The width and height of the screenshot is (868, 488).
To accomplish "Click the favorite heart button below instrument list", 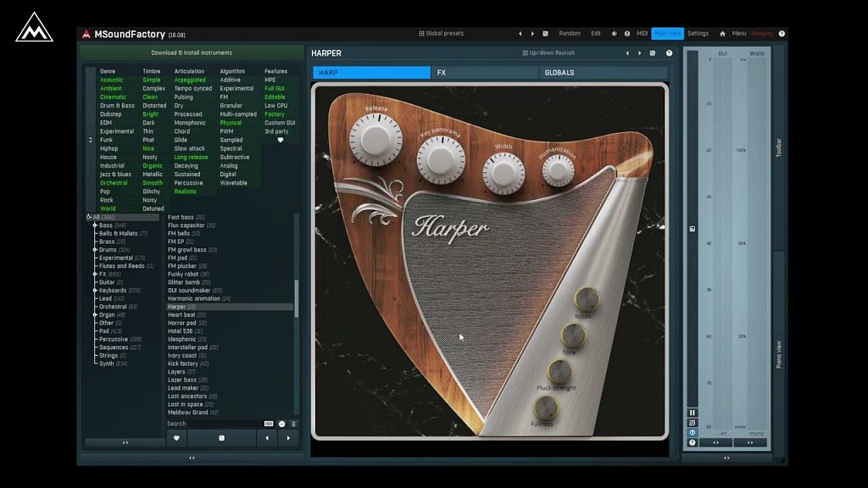I will [x=175, y=438].
